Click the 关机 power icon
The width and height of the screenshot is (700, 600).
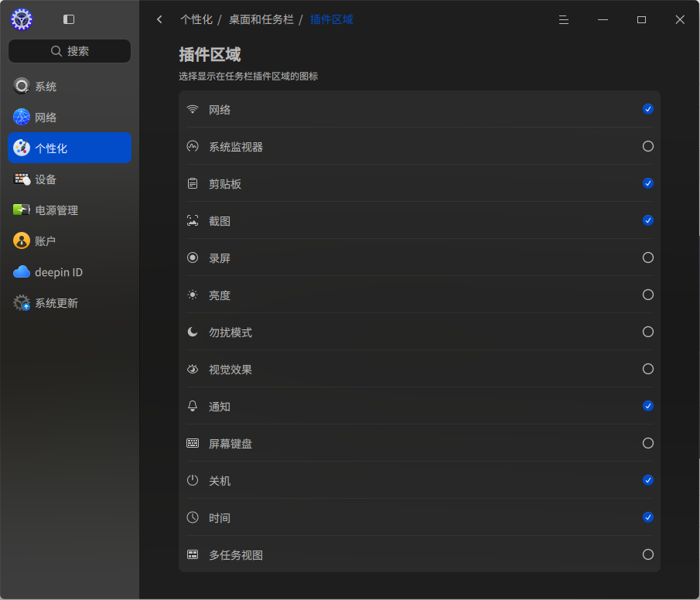coord(193,480)
